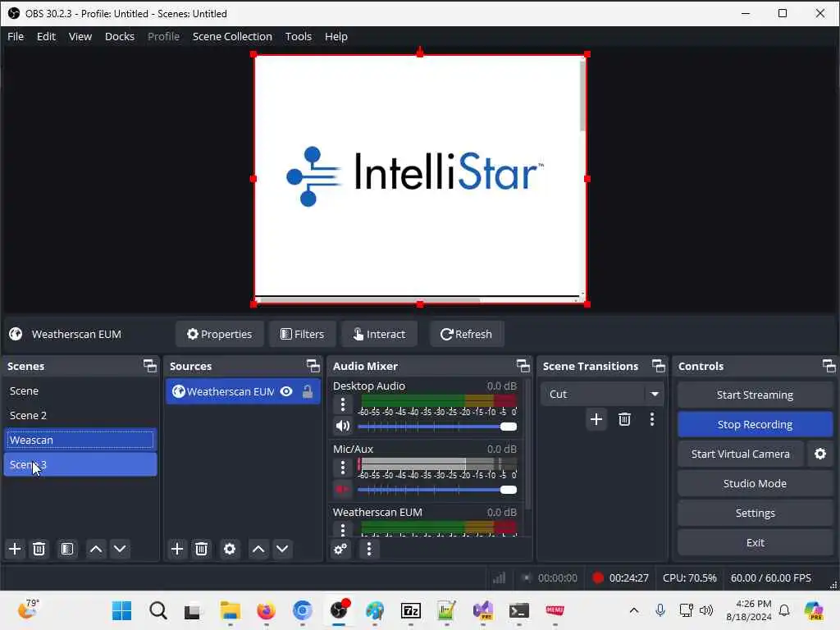Viewport: 840px width, 630px height.
Task: Add a scene transition with plus icon
Action: pyautogui.click(x=596, y=419)
